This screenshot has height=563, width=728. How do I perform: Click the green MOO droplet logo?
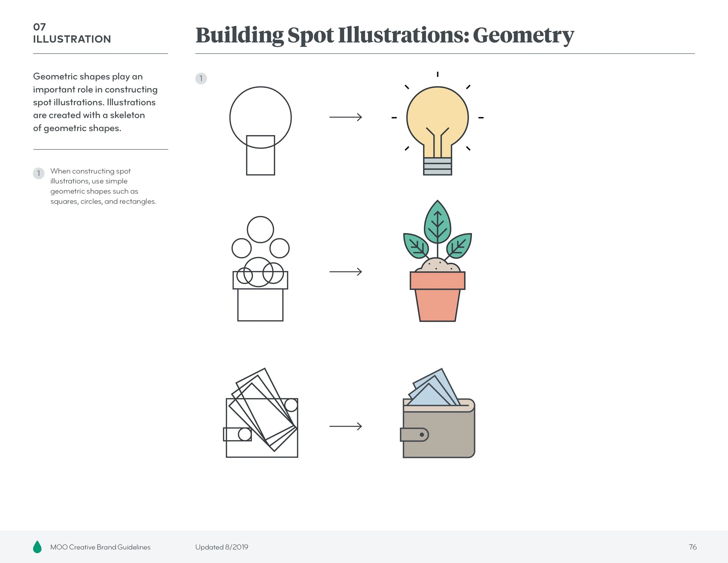click(x=37, y=547)
